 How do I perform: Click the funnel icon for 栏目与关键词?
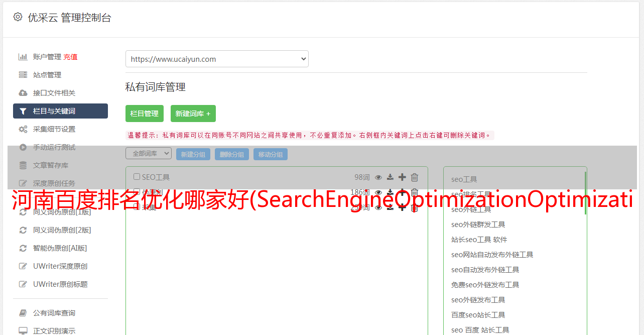[23, 111]
